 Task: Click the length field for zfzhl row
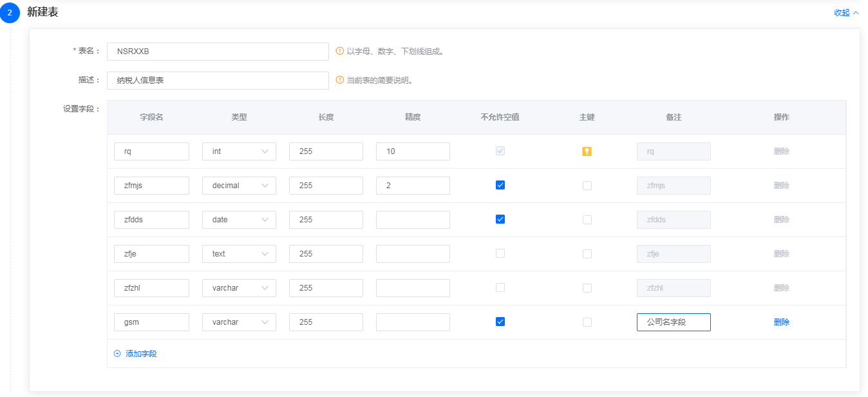coord(326,288)
